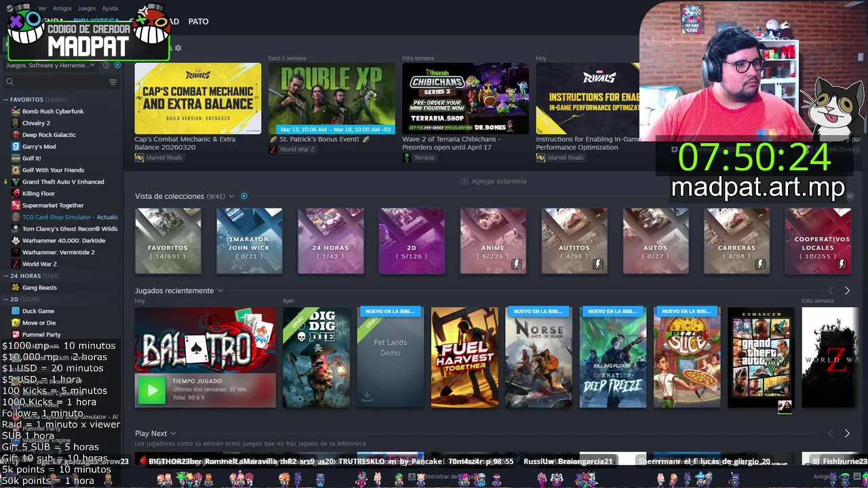
Task: Open Supermarket Together in the sidebar
Action: [53, 205]
